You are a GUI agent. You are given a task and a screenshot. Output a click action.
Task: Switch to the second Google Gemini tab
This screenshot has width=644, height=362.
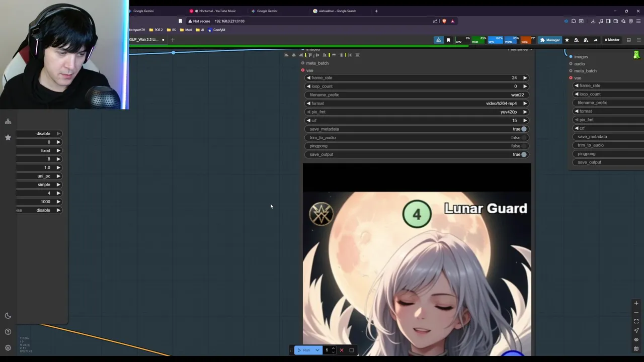pos(267,11)
